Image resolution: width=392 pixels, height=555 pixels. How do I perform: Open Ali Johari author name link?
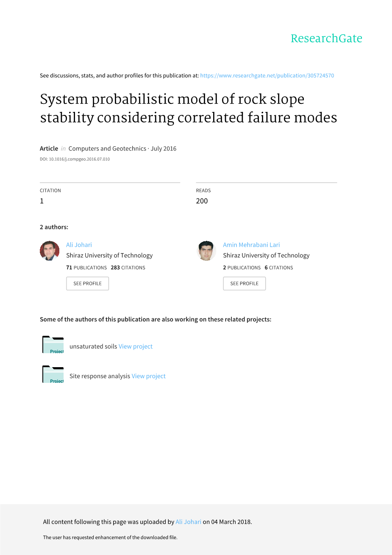(79, 245)
